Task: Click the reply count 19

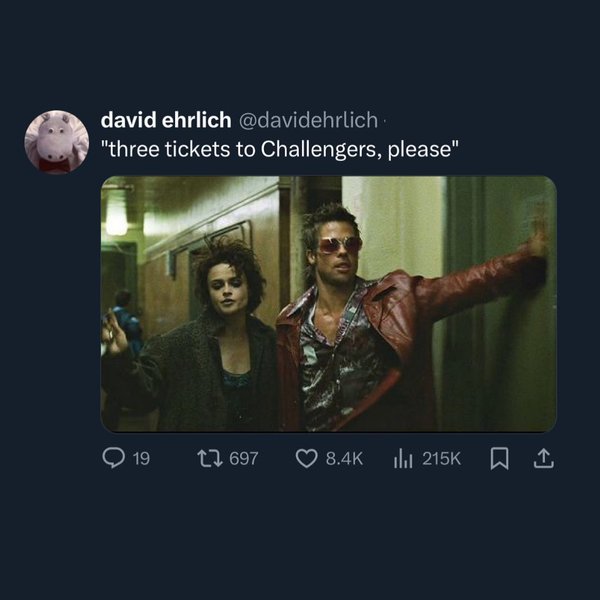Action: (141, 458)
